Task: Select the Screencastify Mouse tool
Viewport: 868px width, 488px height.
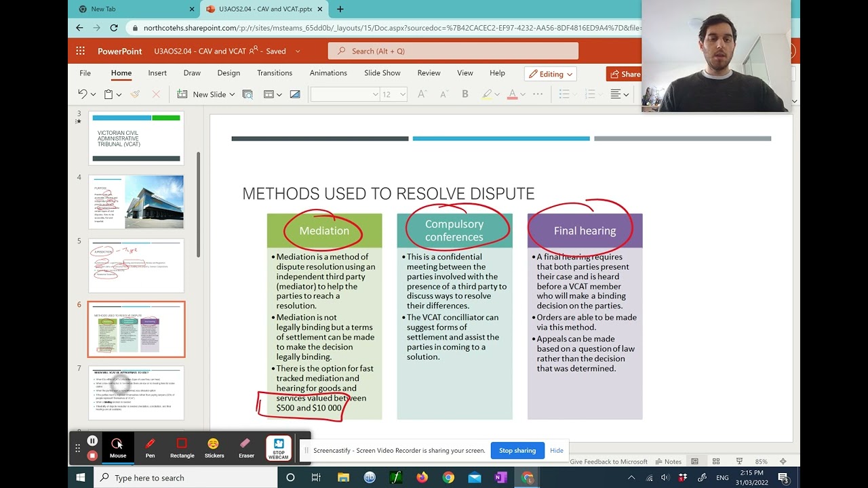Action: [x=117, y=448]
